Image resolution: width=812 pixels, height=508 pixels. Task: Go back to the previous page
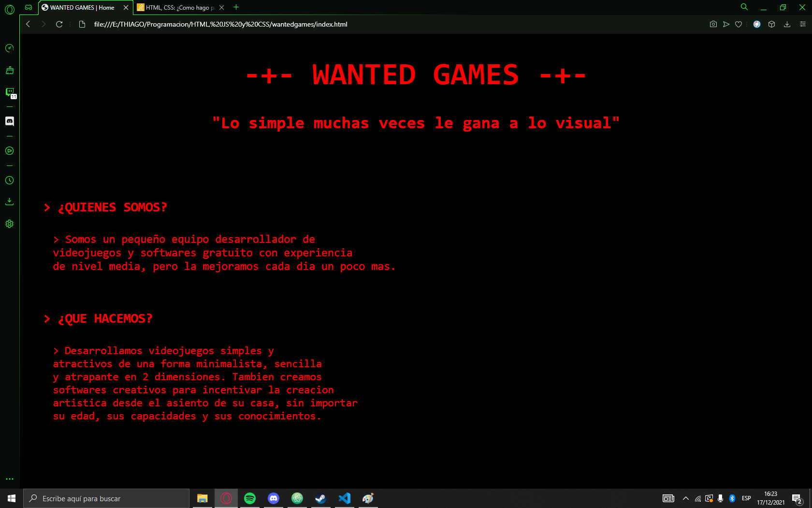tap(28, 24)
